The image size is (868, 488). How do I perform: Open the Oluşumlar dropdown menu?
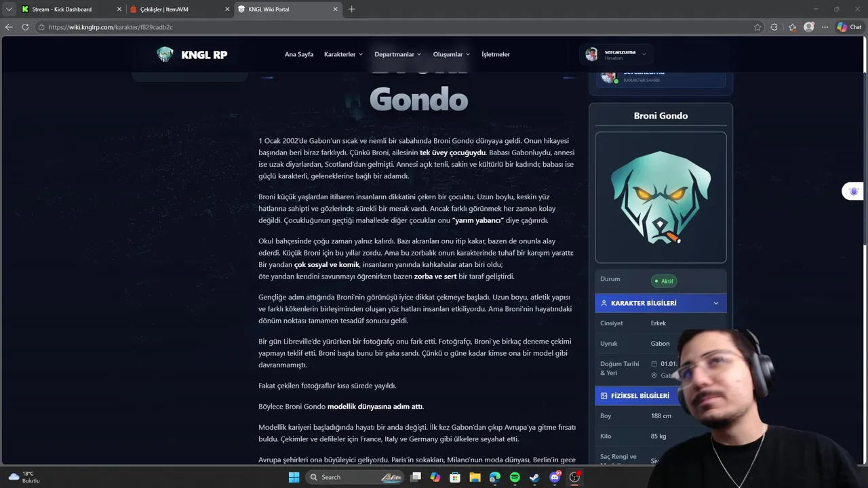pyautogui.click(x=452, y=54)
